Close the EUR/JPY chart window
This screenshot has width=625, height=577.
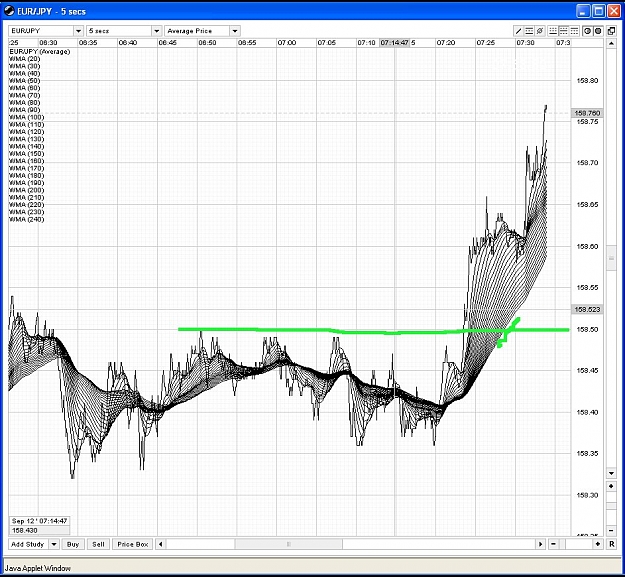coord(614,11)
